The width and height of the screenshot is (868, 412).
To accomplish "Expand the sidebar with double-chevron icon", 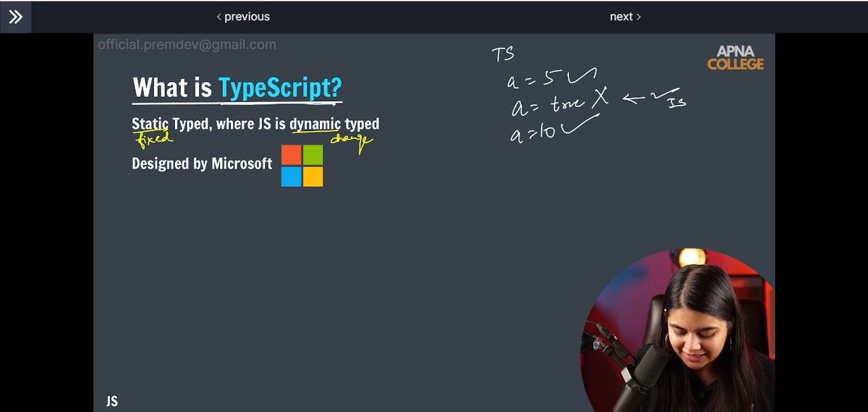I will [x=15, y=17].
